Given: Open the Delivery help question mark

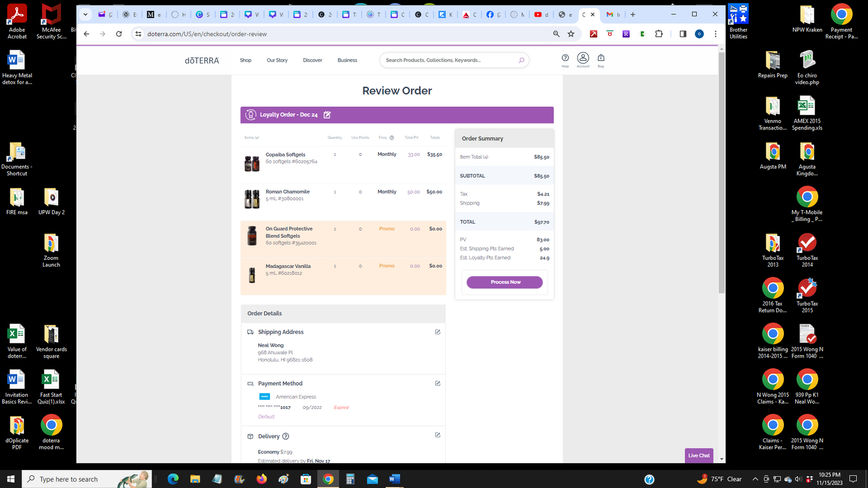Looking at the screenshot, I should (285, 436).
